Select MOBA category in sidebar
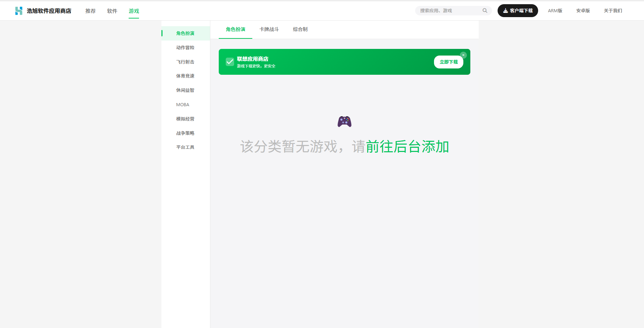This screenshot has height=328, width=644. tap(183, 104)
